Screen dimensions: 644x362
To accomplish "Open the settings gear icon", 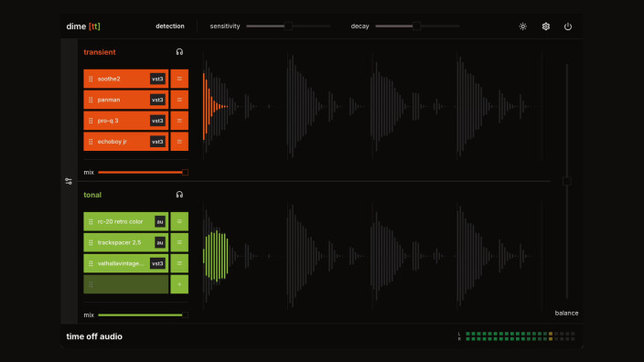I will click(545, 27).
